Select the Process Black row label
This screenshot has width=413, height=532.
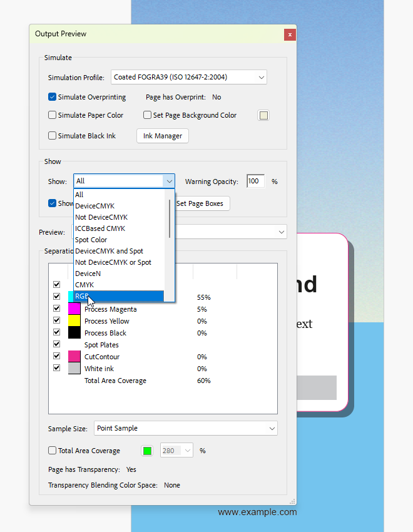[105, 333]
